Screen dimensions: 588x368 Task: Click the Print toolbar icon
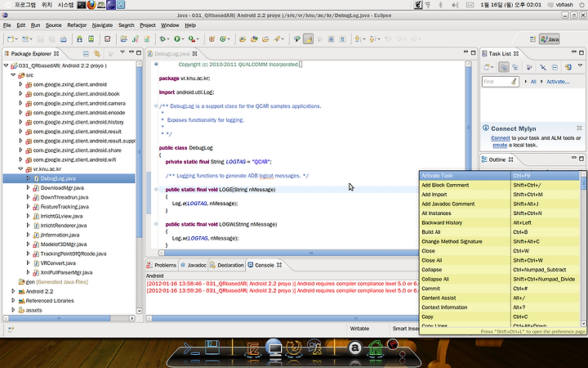click(x=64, y=38)
